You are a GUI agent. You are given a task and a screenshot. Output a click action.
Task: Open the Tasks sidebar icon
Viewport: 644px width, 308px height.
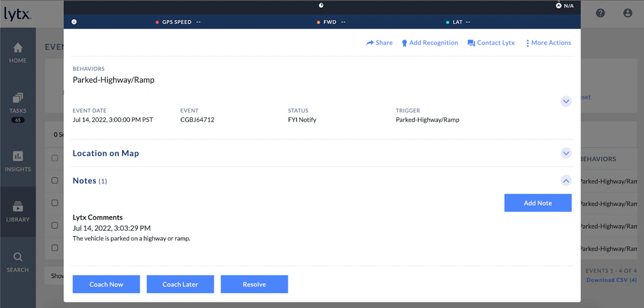[x=18, y=98]
